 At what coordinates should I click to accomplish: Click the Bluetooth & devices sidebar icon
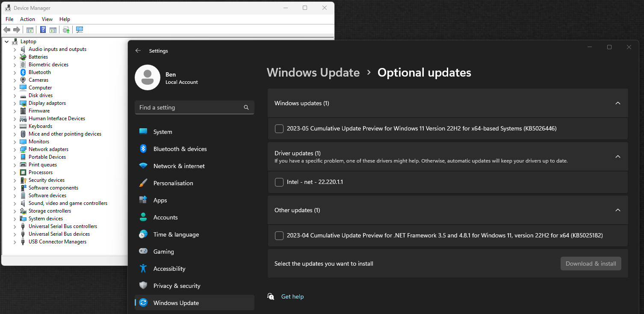coord(143,149)
